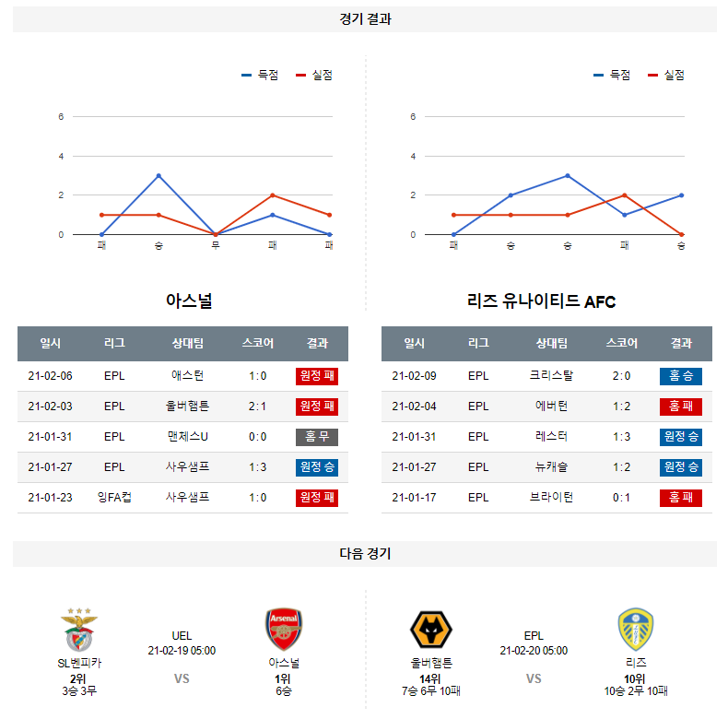Screen dimensions: 728x719
Task: Toggle 득점 legend in Arsenal chart
Action: click(260, 76)
